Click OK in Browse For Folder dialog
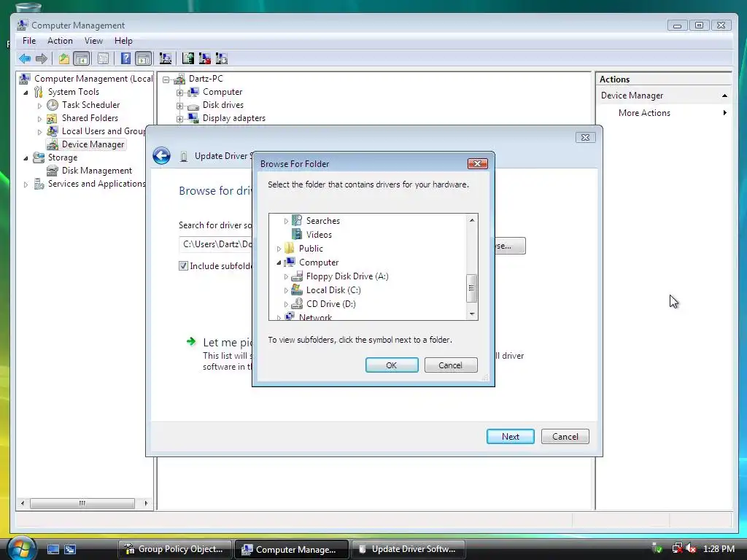The width and height of the screenshot is (747, 560). click(x=392, y=365)
